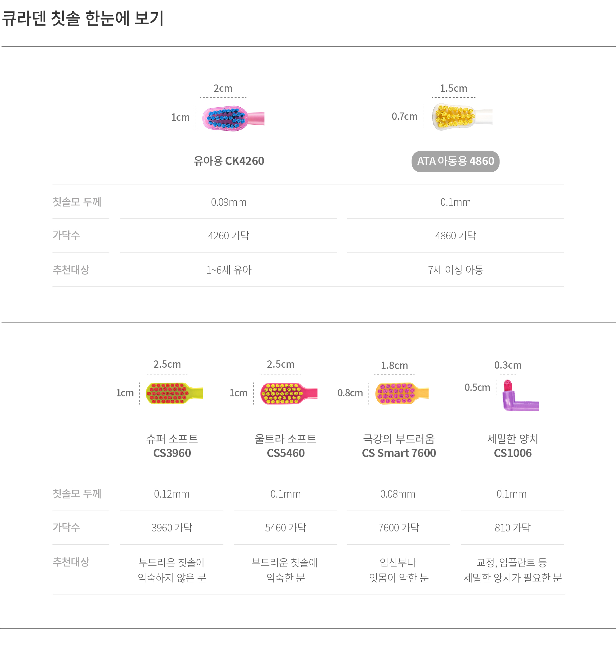This screenshot has height=672, width=616.
Task: Click the 7세 이상 아동 recommendation text
Action: pos(456,270)
